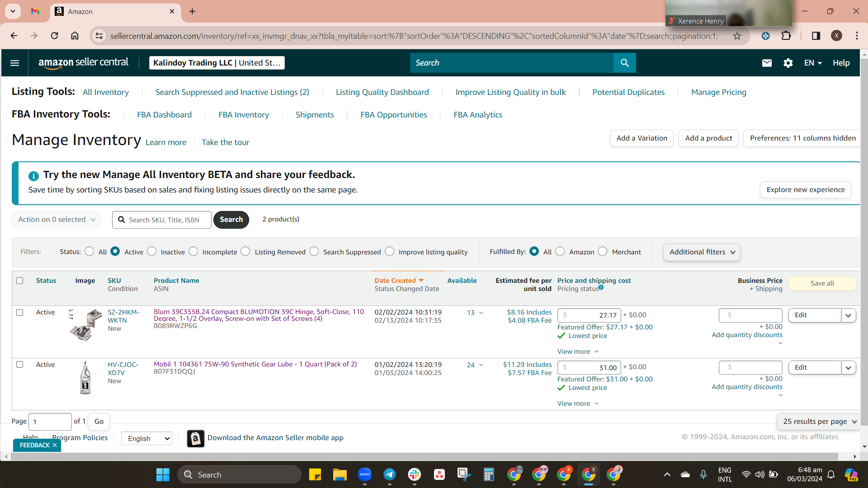Open the Shipments tab
Screen dimensions: 868x488
(315, 115)
